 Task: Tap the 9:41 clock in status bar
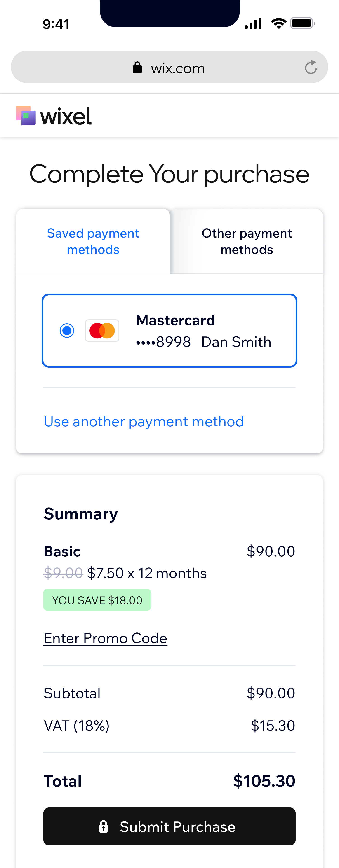pyautogui.click(x=56, y=24)
